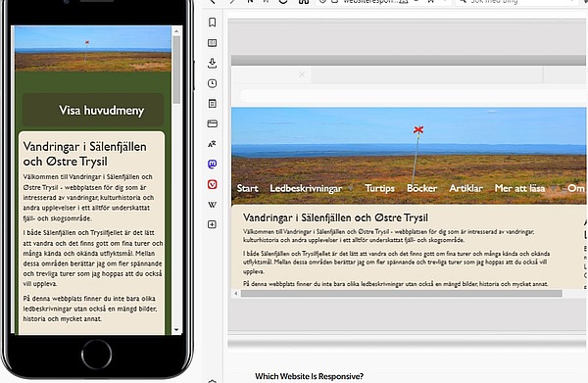Open the Notes panel icon
Screen dimensions: 588x383
[213, 104]
